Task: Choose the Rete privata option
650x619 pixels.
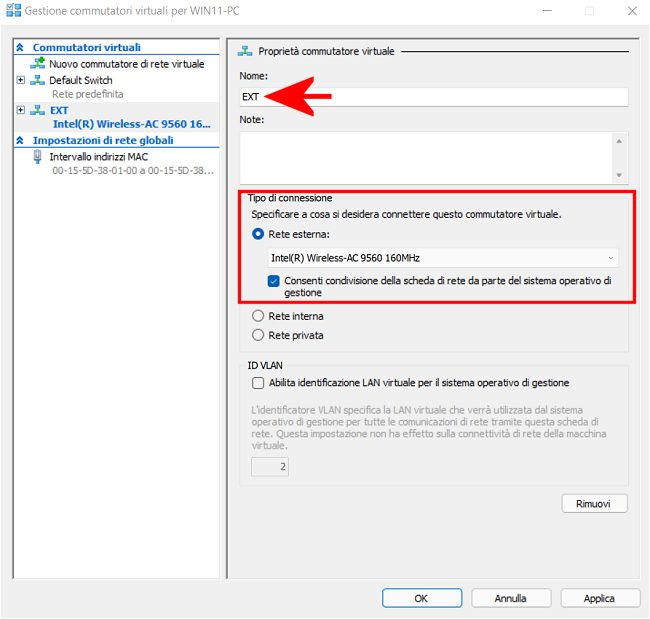Action: pyautogui.click(x=259, y=335)
